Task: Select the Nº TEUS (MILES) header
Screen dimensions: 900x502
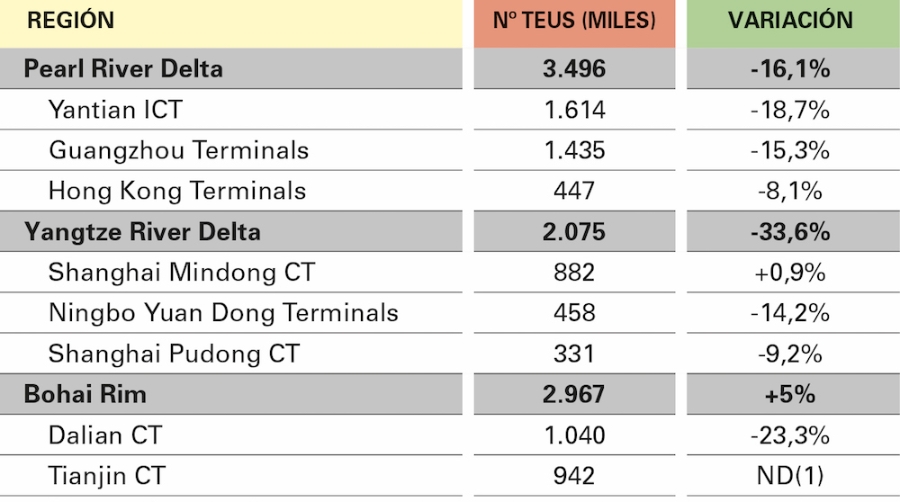Action: (574, 21)
